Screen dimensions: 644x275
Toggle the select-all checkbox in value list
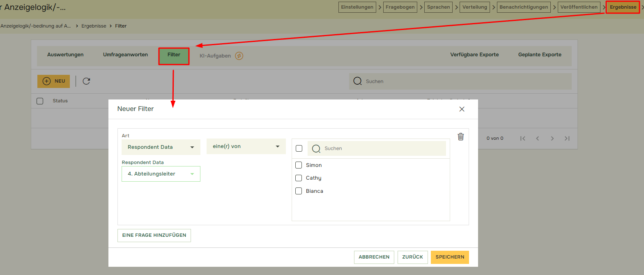pos(299,148)
